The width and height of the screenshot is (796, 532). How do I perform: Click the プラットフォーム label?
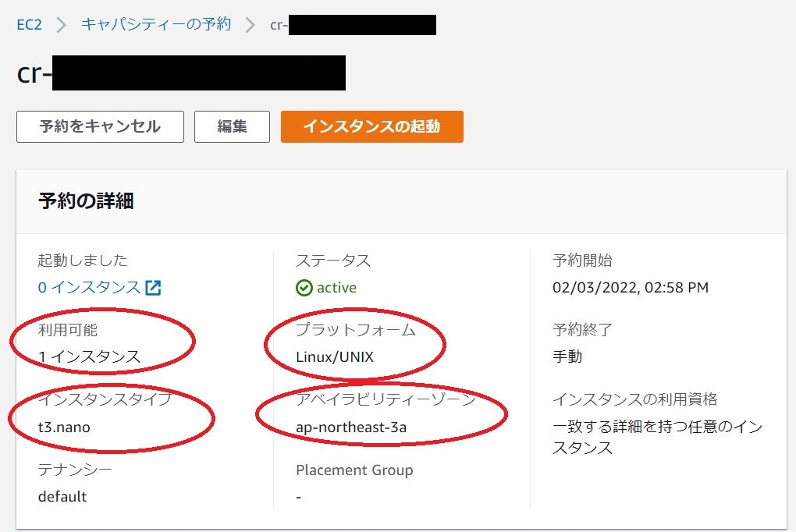click(355, 330)
